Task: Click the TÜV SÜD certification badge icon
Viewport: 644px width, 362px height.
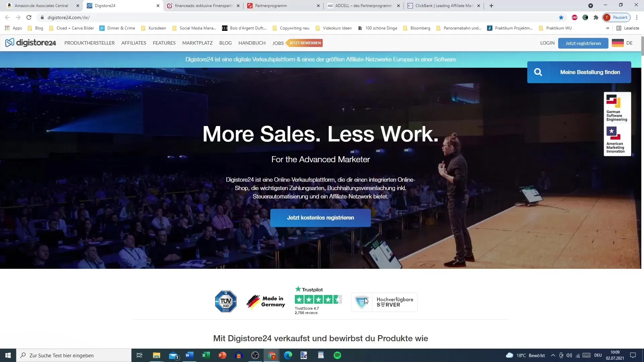Action: click(x=226, y=301)
